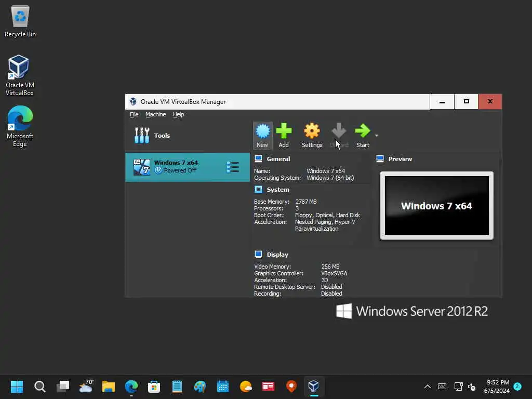
Task: Click the Operating System value Windows 7 (64-bit)
Action: click(x=330, y=178)
